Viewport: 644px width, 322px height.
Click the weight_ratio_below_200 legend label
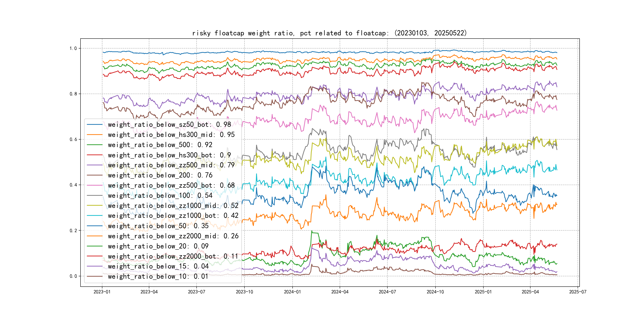tap(160, 175)
